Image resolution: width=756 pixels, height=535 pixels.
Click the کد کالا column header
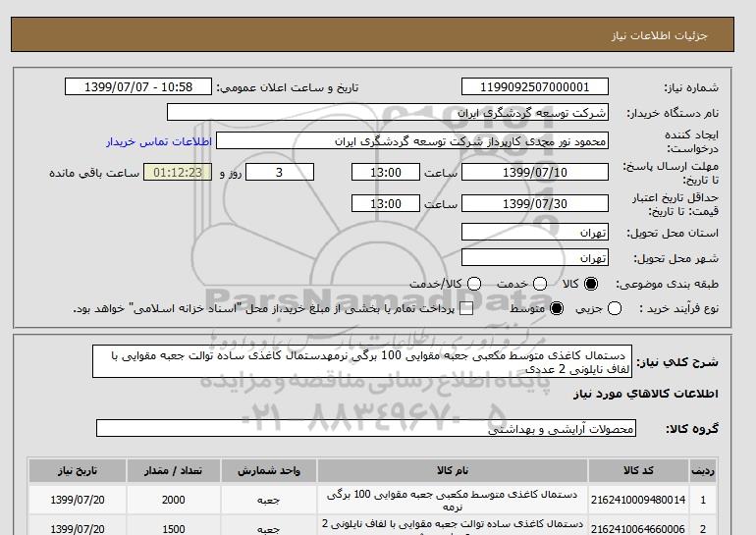[638, 470]
